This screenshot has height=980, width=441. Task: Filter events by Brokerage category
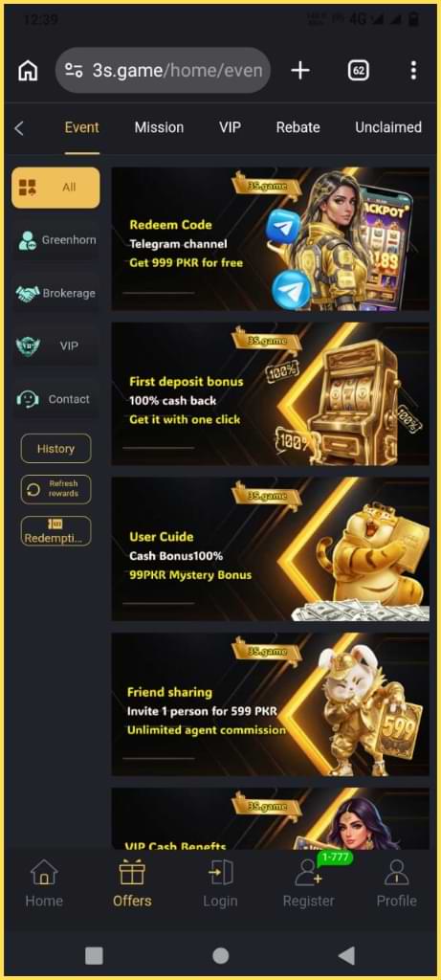[55, 293]
